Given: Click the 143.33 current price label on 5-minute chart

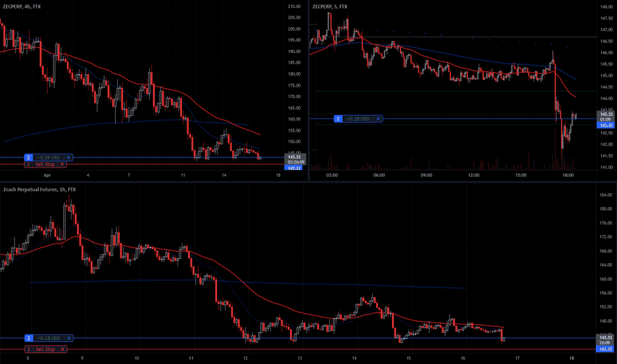Looking at the screenshot, I should tap(606, 114).
